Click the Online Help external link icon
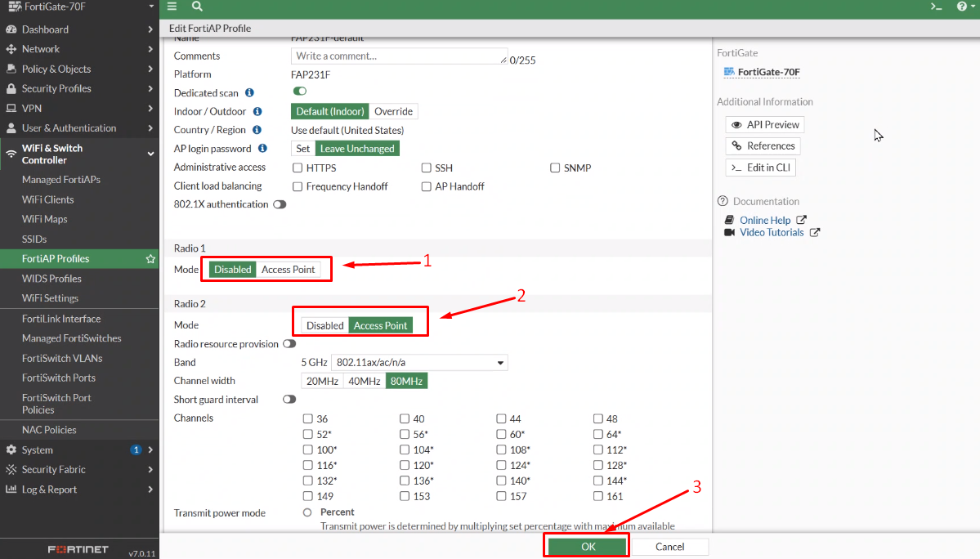Image resolution: width=980 pixels, height=559 pixels. (x=801, y=220)
